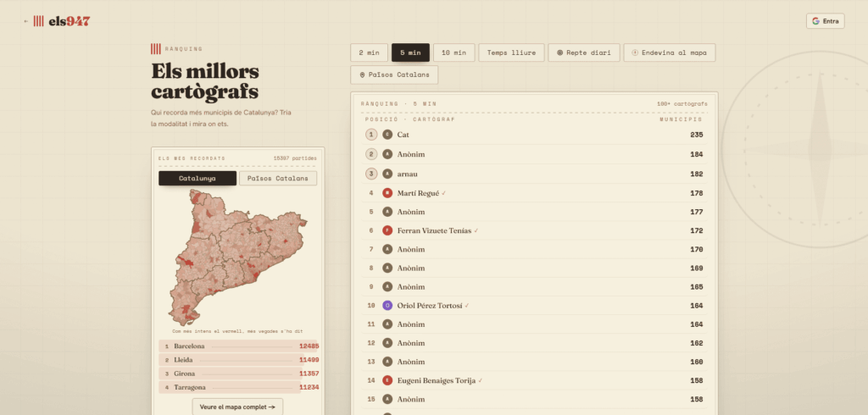Click Oriol Pérez Tortosí's purple avatar

(387, 306)
